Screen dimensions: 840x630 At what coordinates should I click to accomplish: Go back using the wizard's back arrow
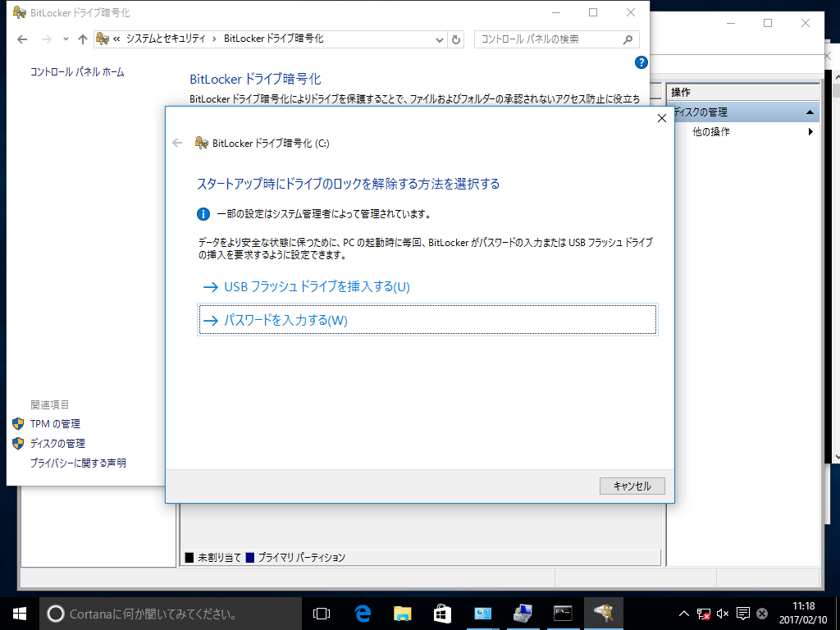(x=177, y=143)
